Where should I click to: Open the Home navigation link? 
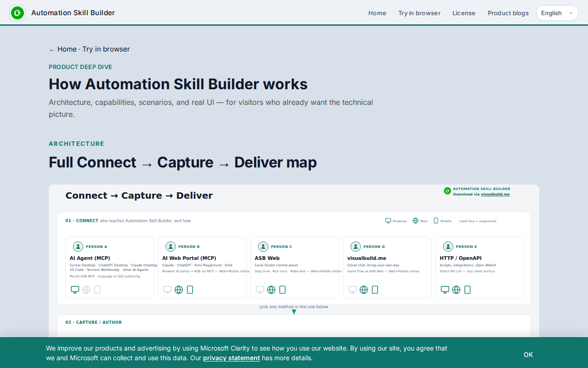click(x=377, y=13)
